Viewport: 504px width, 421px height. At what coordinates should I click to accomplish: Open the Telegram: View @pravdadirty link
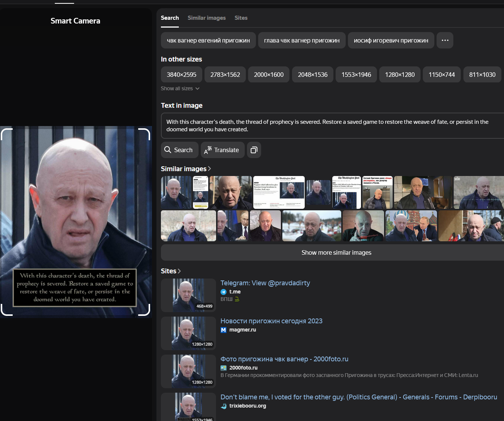(265, 283)
